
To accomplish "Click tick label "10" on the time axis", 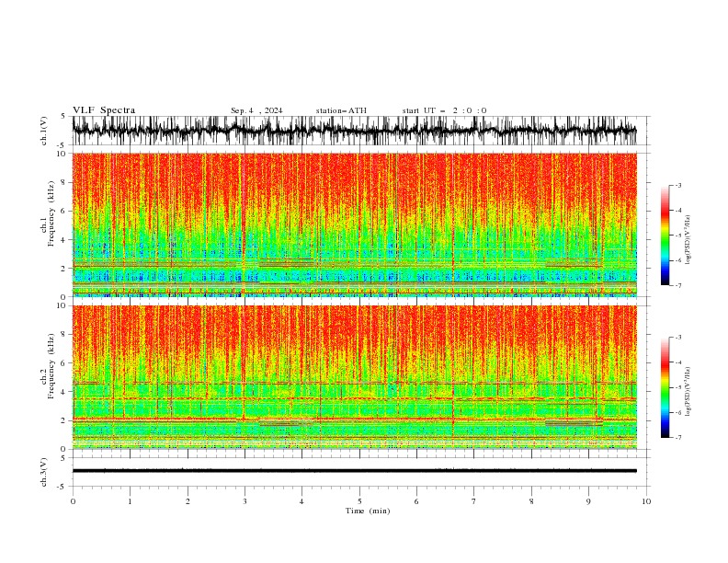I will pyautogui.click(x=646, y=501).
